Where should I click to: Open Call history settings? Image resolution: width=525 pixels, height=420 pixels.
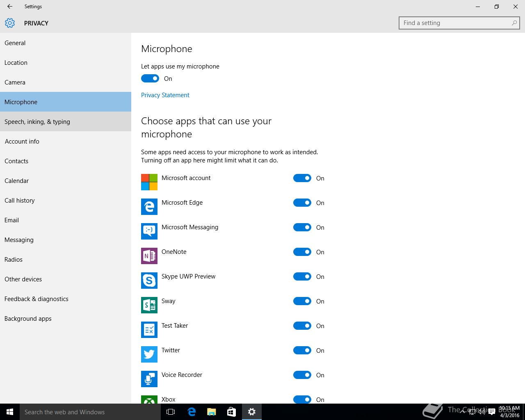tap(66, 200)
